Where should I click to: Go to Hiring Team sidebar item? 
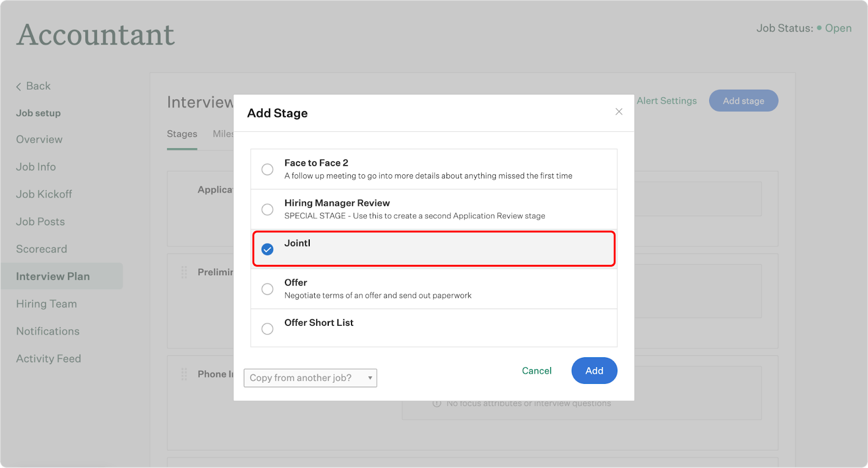tap(47, 304)
